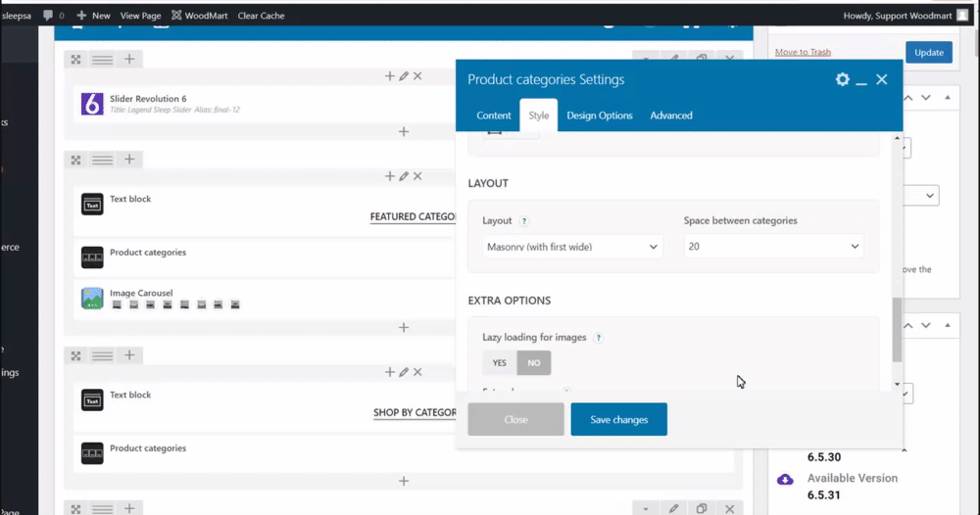Collapse lower sidebar panel with triangle toggle
980x515 pixels.
click(948, 325)
